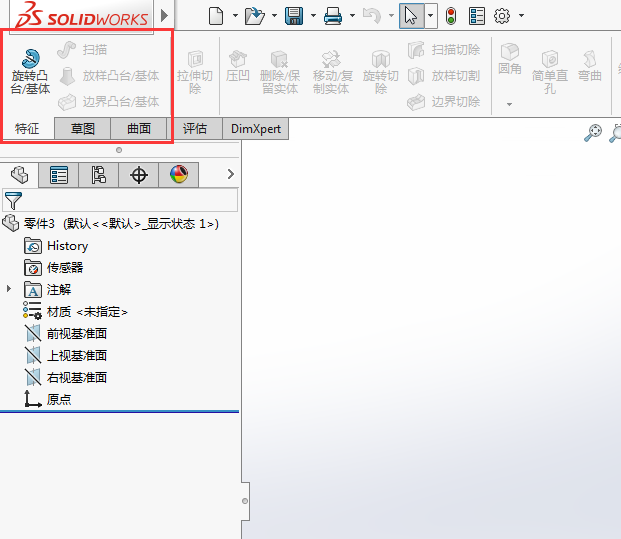Show more manager tabs chevron arrow
This screenshot has width=621, height=539.
(231, 174)
